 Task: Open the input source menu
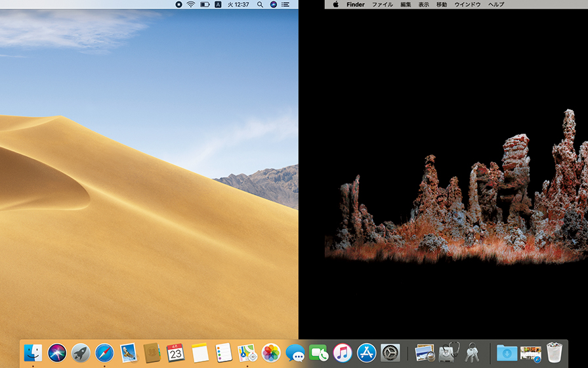click(x=218, y=5)
